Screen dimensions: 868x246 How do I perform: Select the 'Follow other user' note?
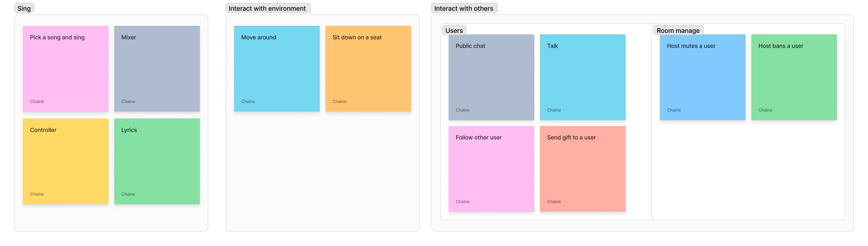(x=491, y=169)
